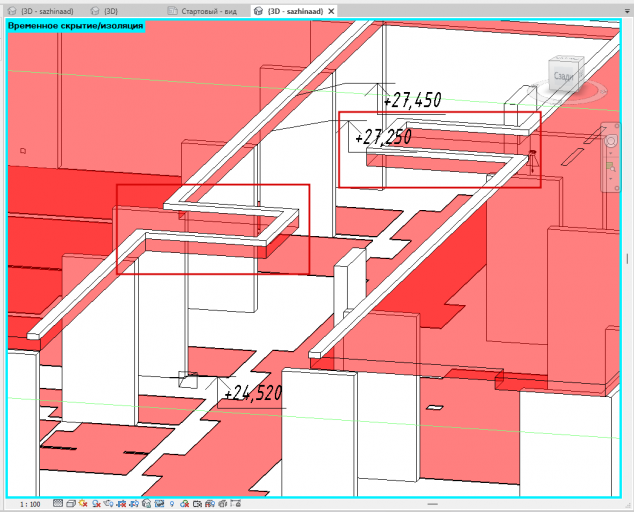634x512 pixels.
Task: Expand the SteeringWheels dropdown arrow
Action: [x=611, y=153]
